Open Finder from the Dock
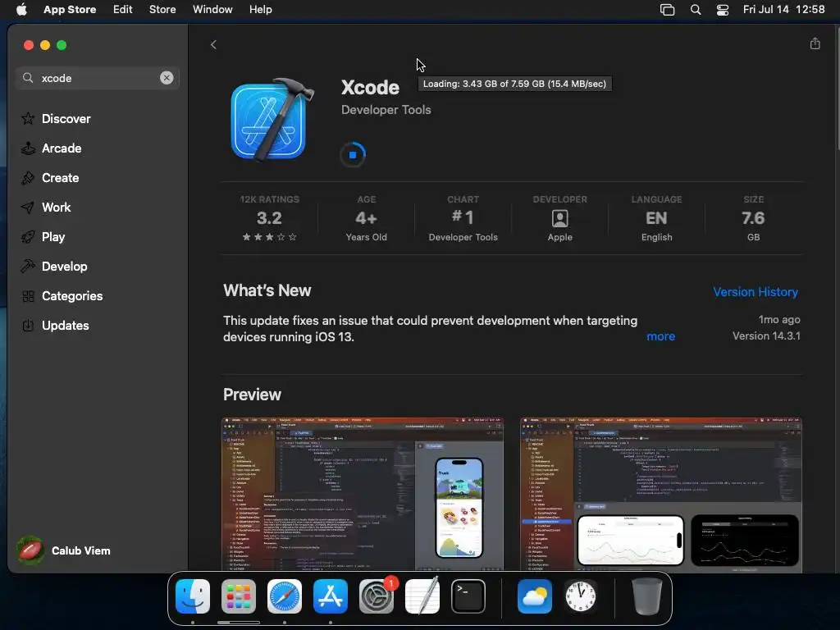Image resolution: width=840 pixels, height=630 pixels. [x=193, y=596]
